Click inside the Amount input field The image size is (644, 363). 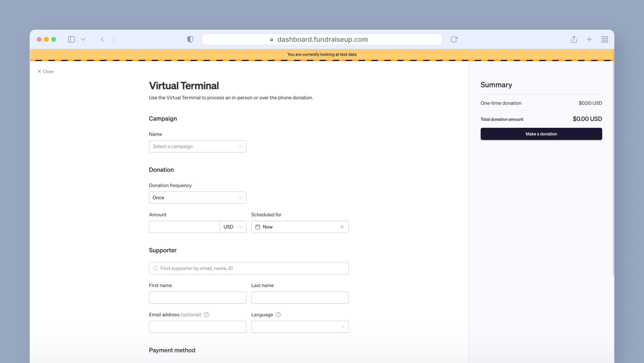click(184, 226)
